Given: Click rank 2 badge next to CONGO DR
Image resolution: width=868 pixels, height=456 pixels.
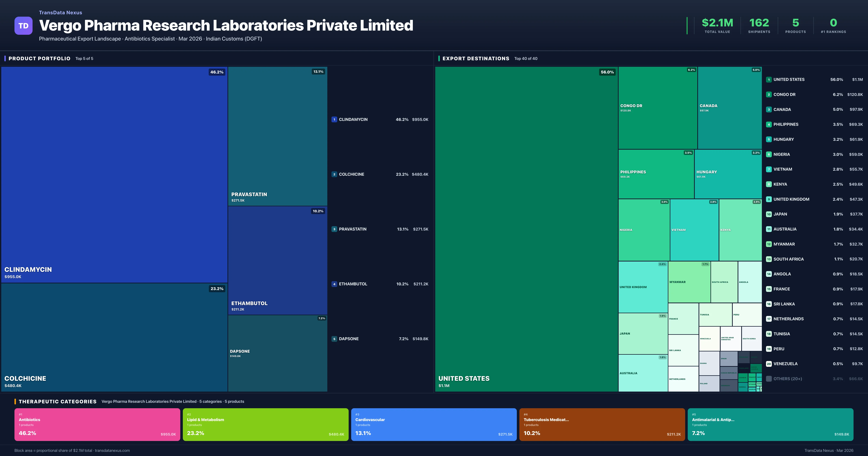Looking at the screenshot, I should click(769, 94).
